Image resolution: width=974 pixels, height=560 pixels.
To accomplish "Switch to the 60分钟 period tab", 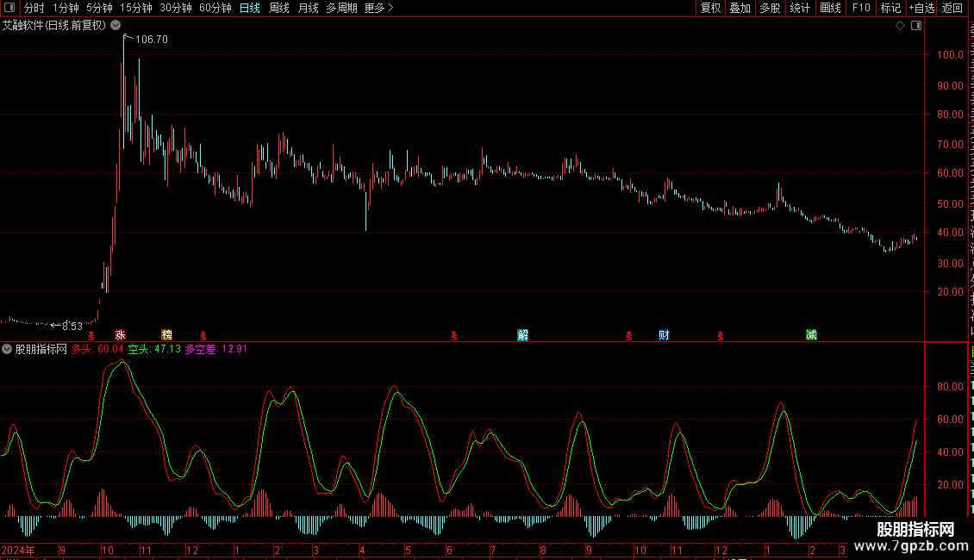I will 215,8.
